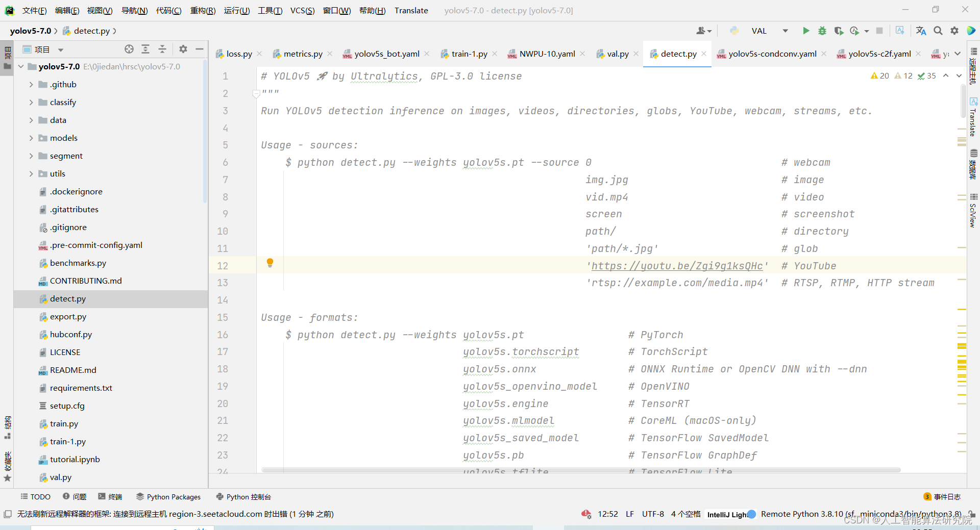
Task: Toggle the Favorites tool window stripe
Action: pyautogui.click(x=7, y=466)
